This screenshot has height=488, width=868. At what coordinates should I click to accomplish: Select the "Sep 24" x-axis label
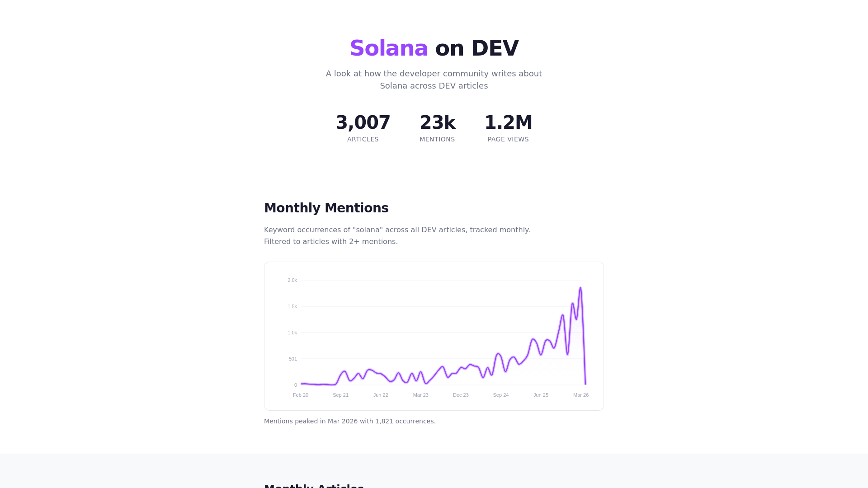pyautogui.click(x=500, y=395)
